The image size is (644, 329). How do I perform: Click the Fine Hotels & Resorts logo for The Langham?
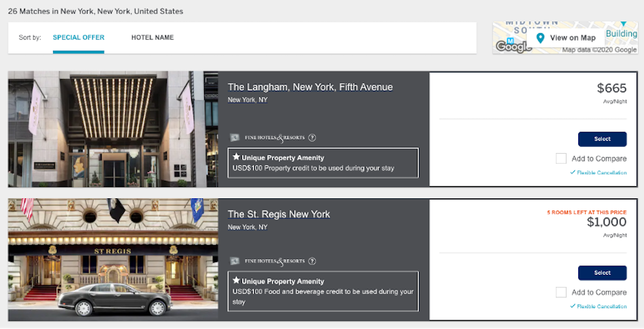[268, 137]
